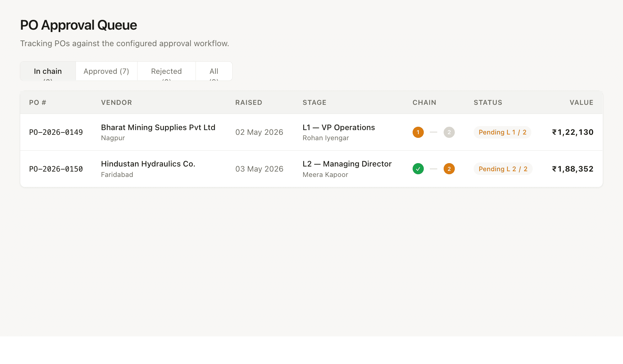Screen dimensions: 623x364
Task: Click step 1 chain icon for PO-2026-0149
Action: [418, 132]
